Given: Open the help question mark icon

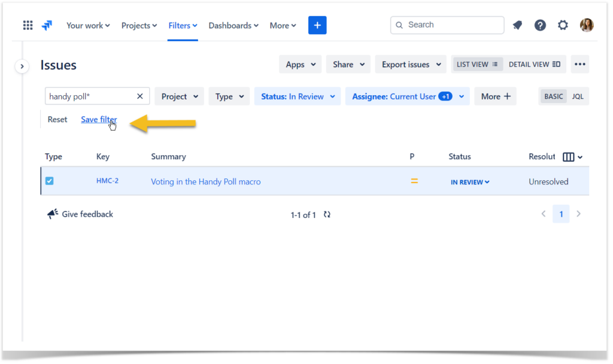Looking at the screenshot, I should coord(540,25).
